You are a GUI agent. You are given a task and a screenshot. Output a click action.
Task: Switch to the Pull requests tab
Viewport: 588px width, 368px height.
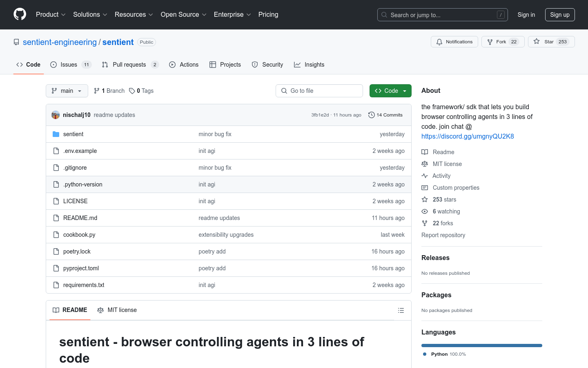point(129,65)
